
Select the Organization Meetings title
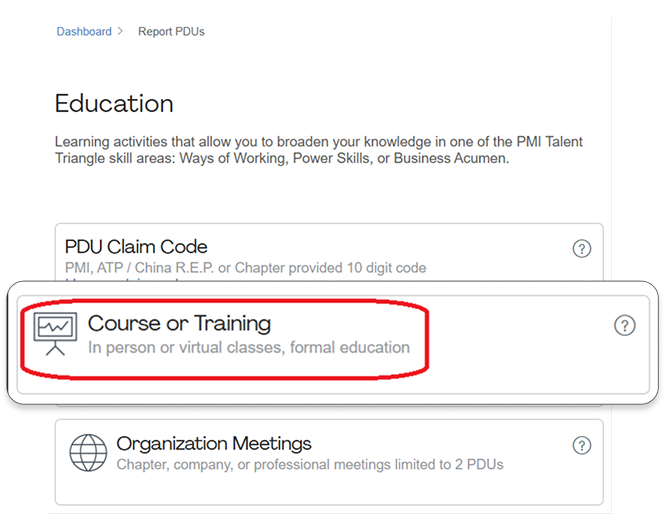(214, 443)
